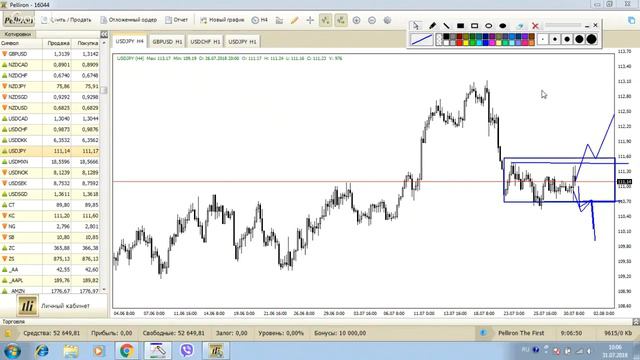This screenshot has width=640, height=360.
Task: Select the highlighted USDJPY quotes row
Action: click(50, 151)
